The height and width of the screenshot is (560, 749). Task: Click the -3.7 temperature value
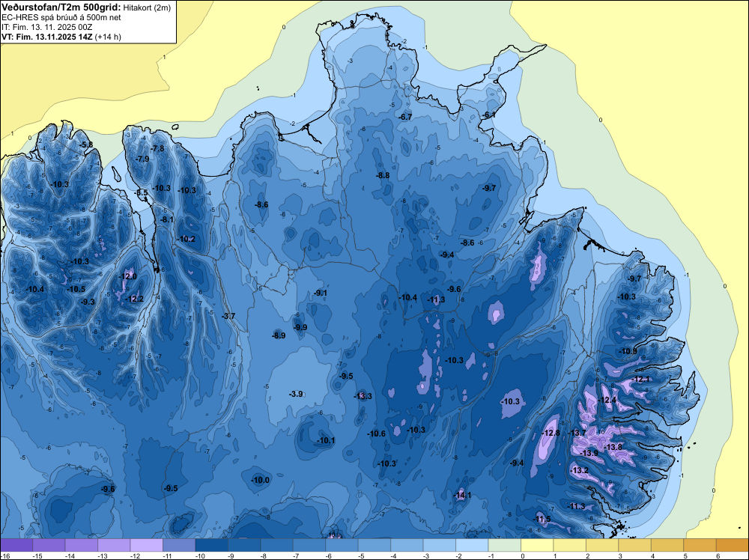pos(228,316)
